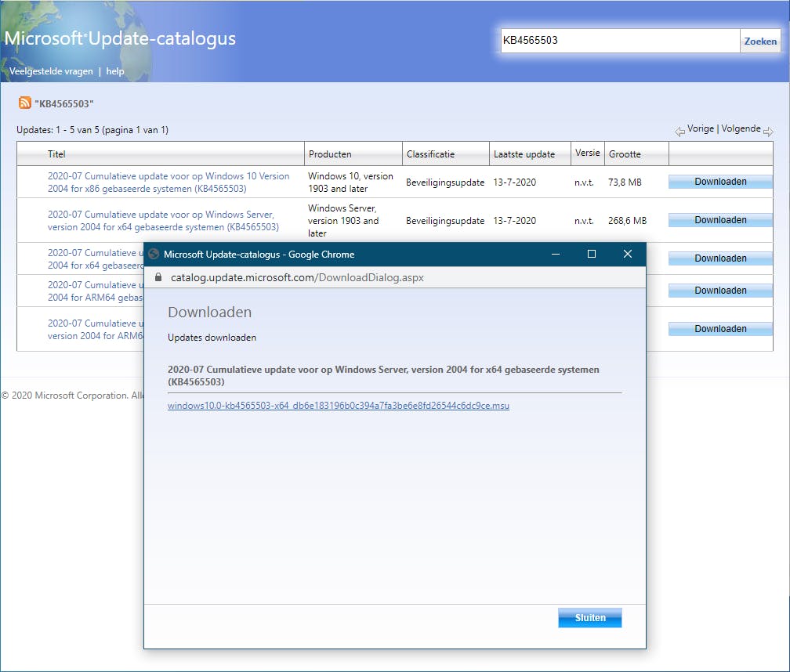Click the n.v.t. version cell in first row
This screenshot has height=672, width=790.
pyautogui.click(x=584, y=182)
